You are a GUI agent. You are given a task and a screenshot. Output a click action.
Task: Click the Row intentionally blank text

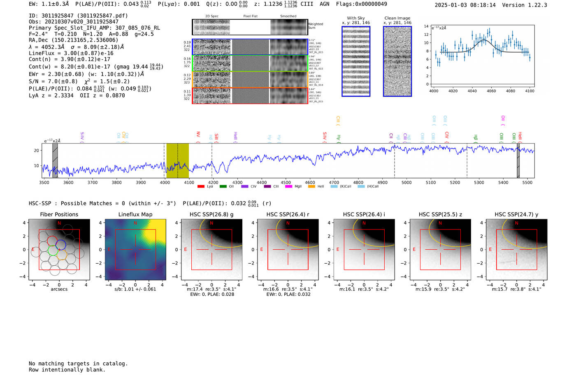point(67,370)
